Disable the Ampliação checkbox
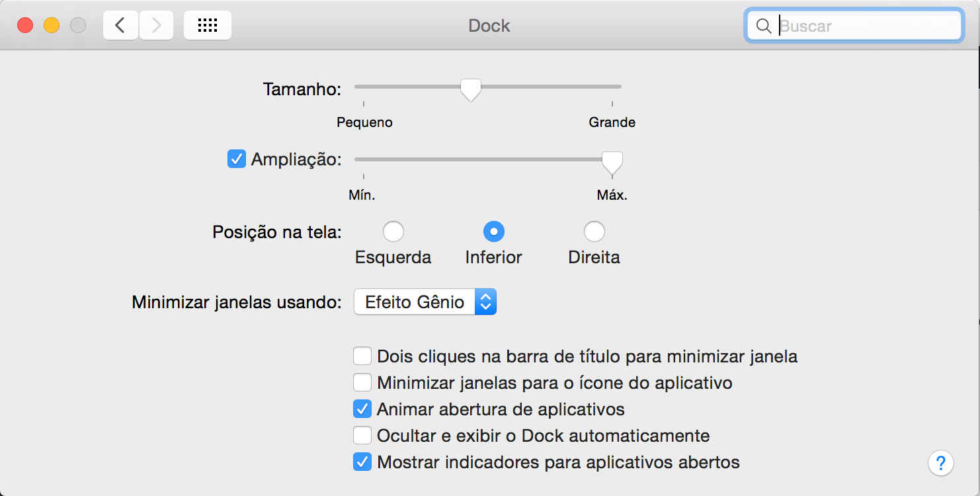Image resolution: width=980 pixels, height=496 pixels. pyautogui.click(x=236, y=159)
